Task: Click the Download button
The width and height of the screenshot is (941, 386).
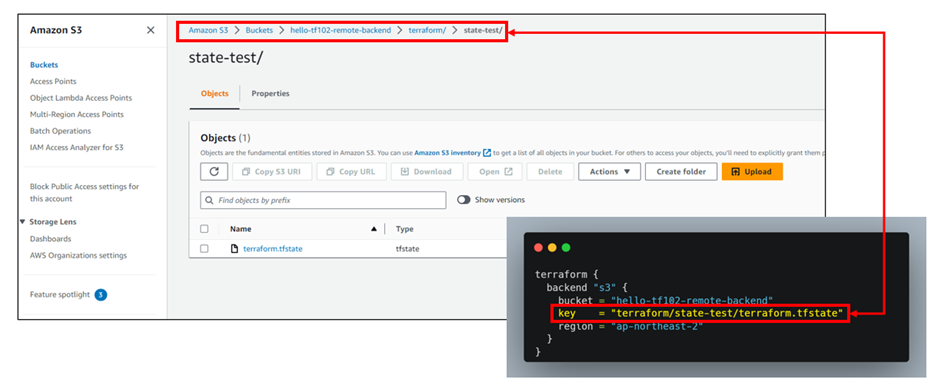Action: click(x=427, y=172)
